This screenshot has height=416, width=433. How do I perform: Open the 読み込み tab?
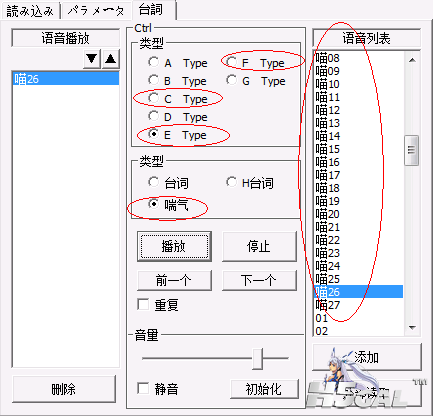[x=30, y=11]
